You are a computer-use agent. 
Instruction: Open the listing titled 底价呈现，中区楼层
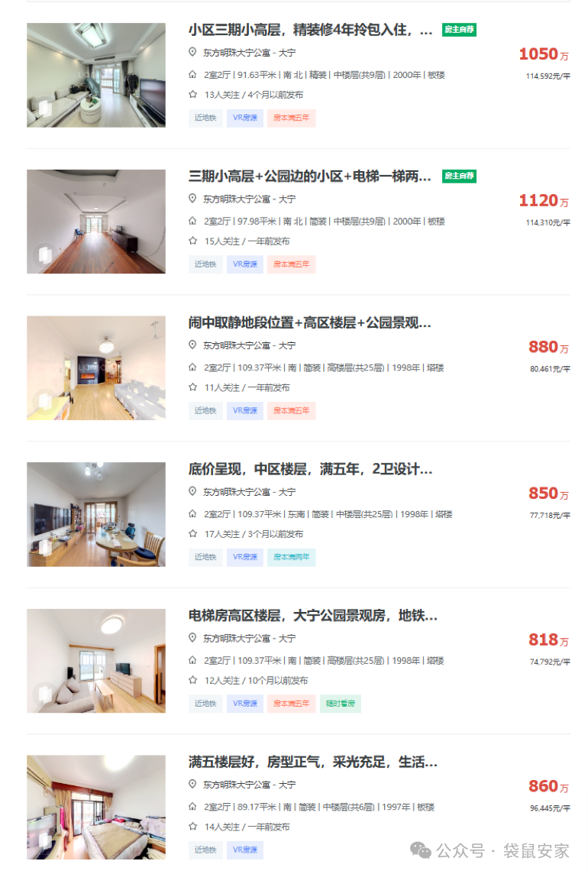(310, 469)
